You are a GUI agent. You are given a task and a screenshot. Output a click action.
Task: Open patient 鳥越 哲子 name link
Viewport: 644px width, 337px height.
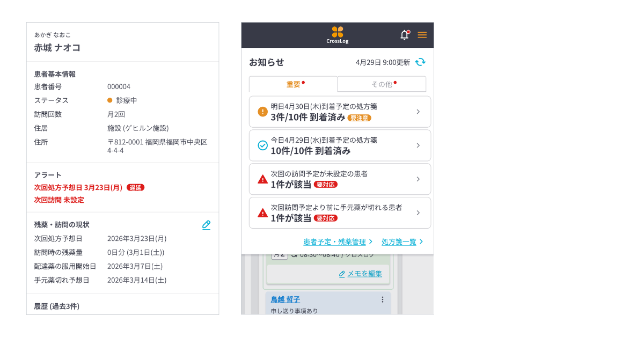(x=285, y=299)
